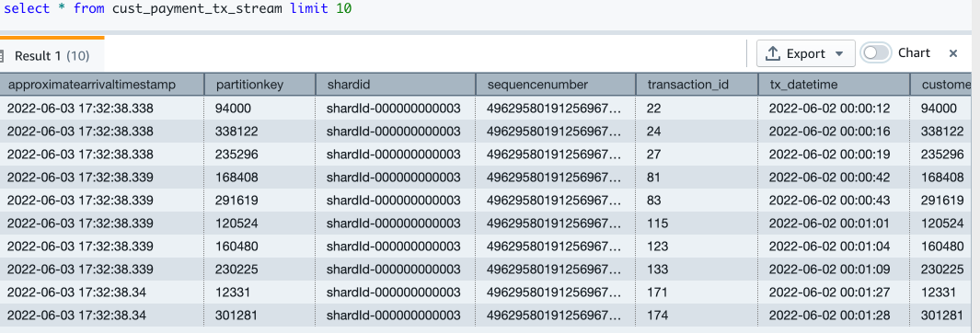Image resolution: width=980 pixels, height=333 pixels.
Task: Click transaction_id cell 81
Action: [698, 178]
